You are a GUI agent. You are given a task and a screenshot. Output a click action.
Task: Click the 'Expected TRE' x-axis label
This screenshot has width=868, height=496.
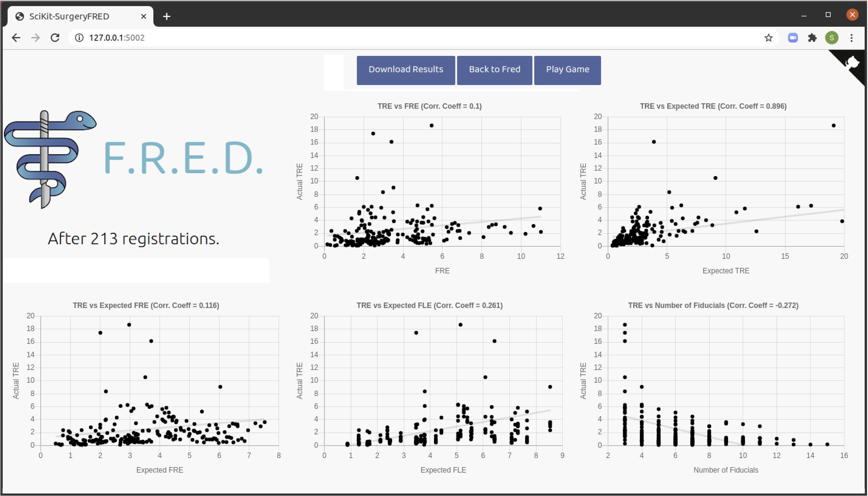coord(726,271)
